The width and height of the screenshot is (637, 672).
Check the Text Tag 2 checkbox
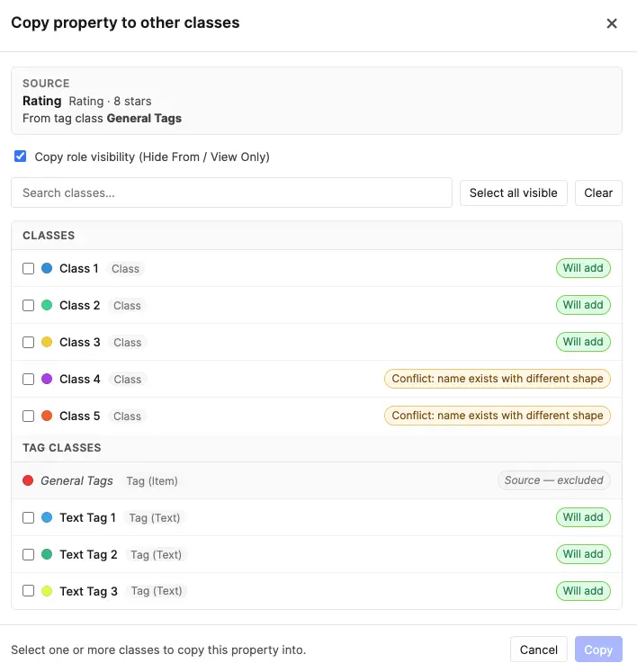(28, 554)
